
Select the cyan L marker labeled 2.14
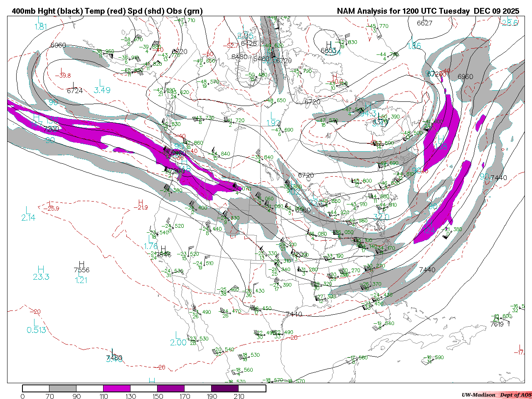point(28,210)
